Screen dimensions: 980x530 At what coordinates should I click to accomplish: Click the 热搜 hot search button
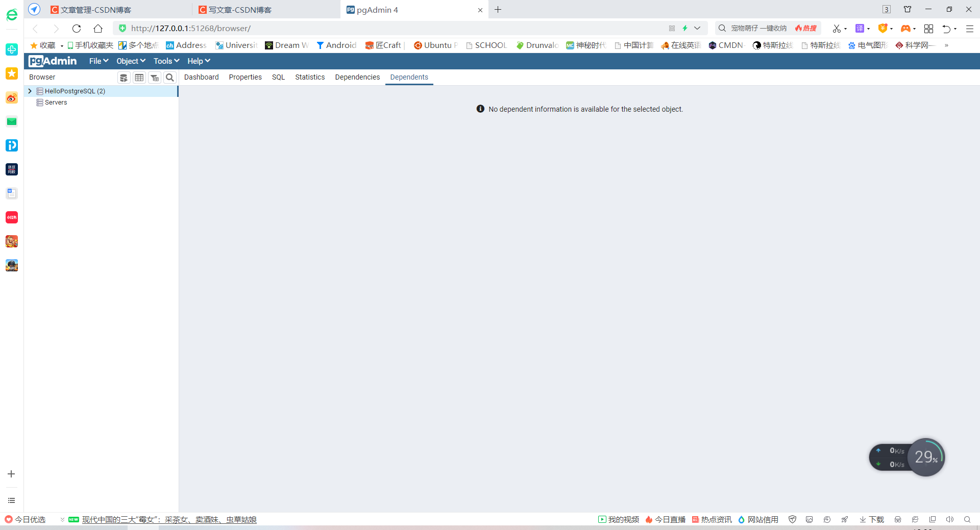tap(806, 29)
